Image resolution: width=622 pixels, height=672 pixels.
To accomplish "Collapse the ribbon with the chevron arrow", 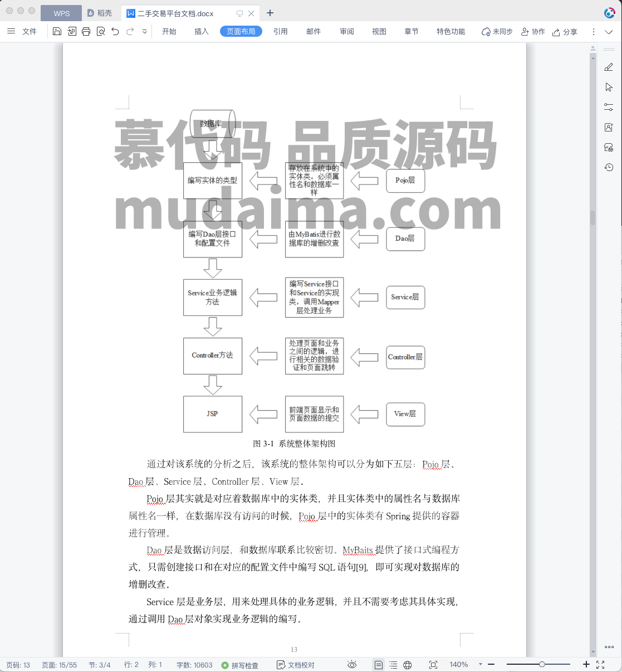I will [x=609, y=32].
